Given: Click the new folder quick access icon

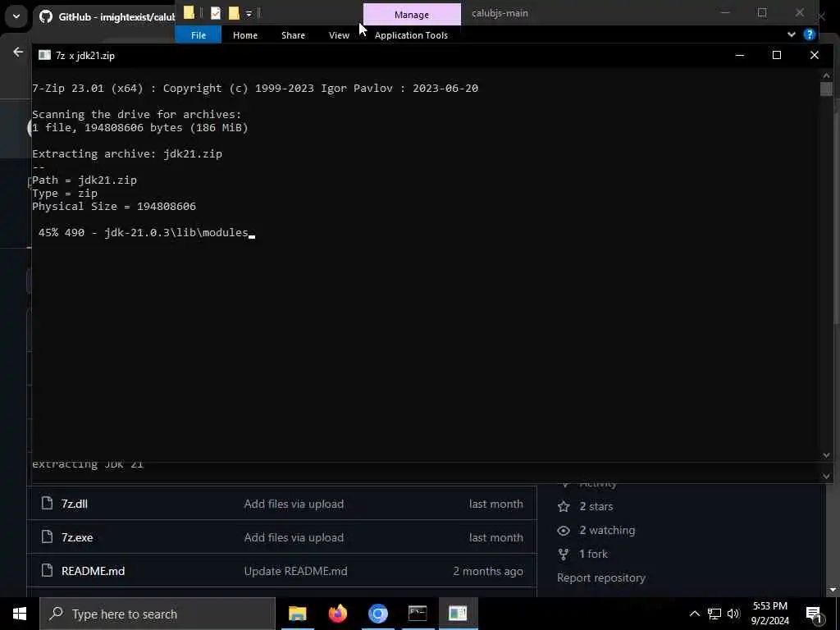Looking at the screenshot, I should 234,13.
